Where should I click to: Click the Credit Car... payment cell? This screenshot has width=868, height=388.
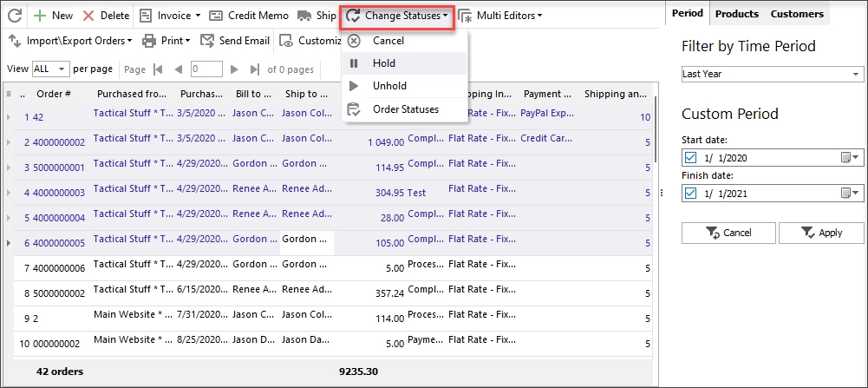[x=546, y=139]
